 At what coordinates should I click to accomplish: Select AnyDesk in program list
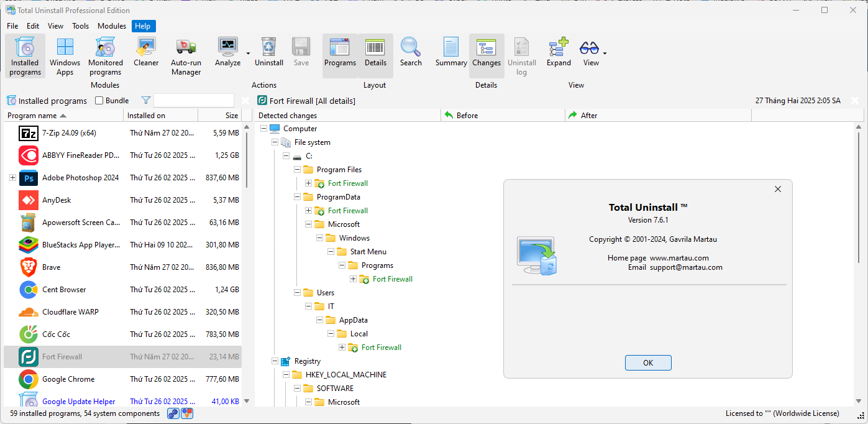122,200
